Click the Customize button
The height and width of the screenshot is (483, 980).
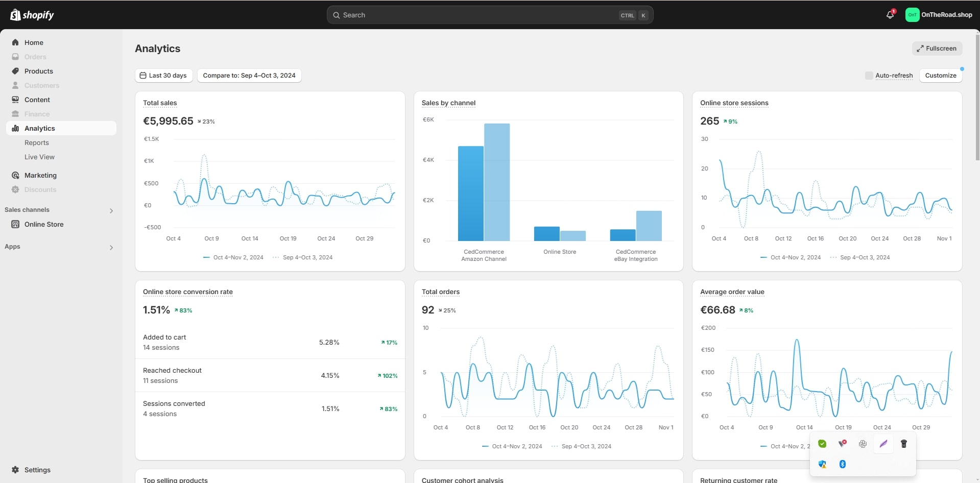point(940,76)
